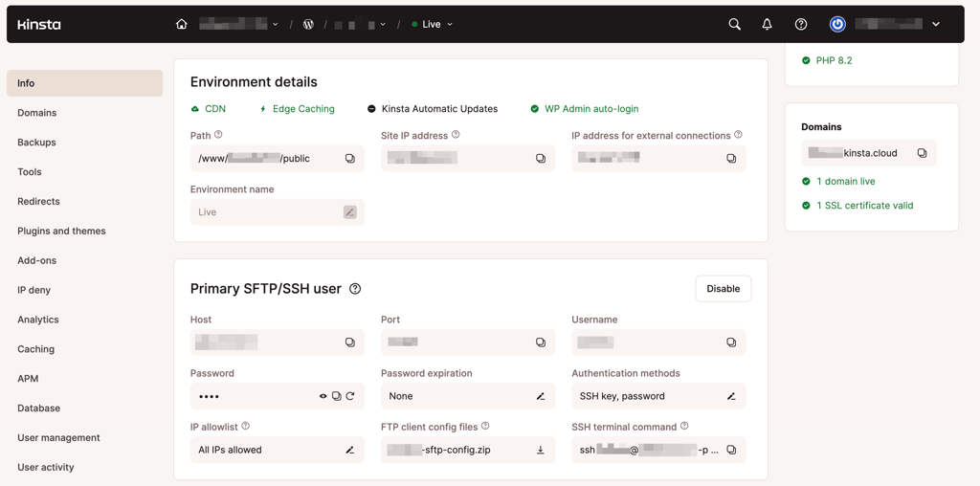
Task: Edit Password expiration setting
Action: coord(541,396)
